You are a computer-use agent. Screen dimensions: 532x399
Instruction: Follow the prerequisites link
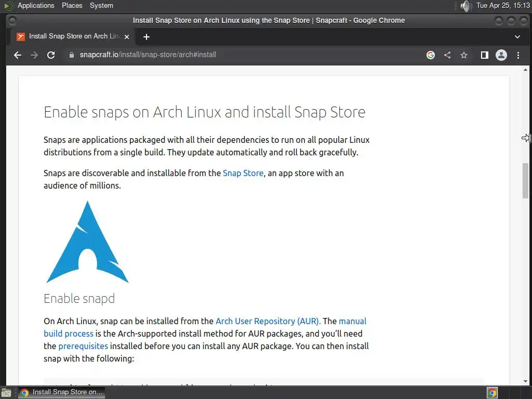click(x=83, y=346)
